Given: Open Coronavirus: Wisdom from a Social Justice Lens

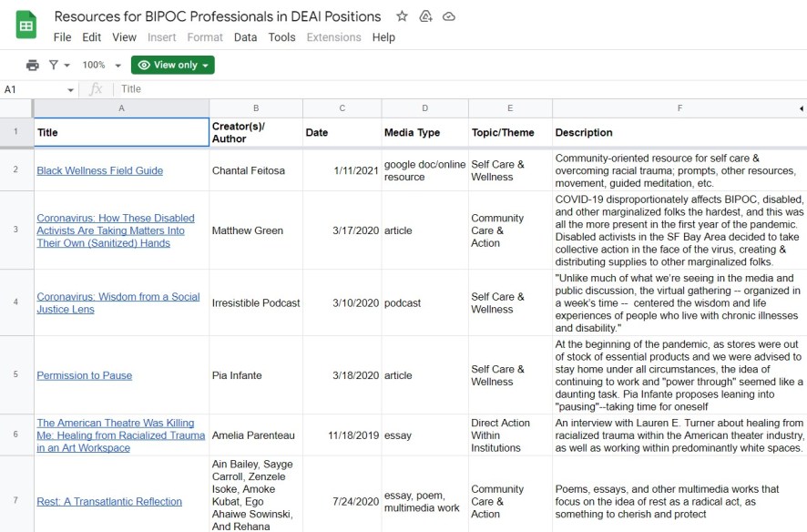Looking at the screenshot, I should click(118, 303).
